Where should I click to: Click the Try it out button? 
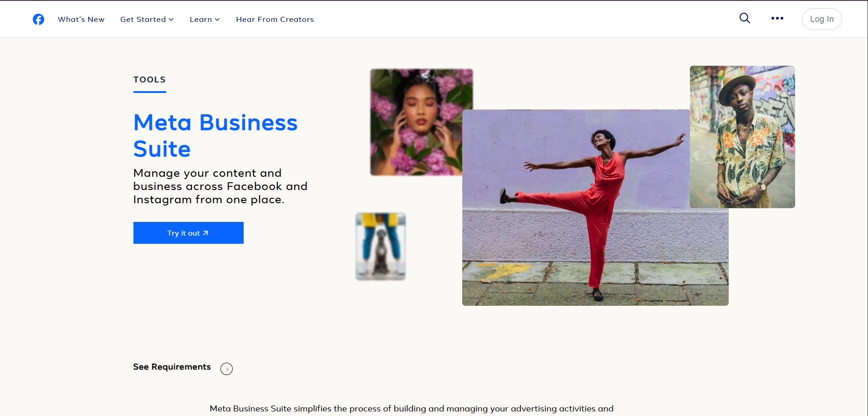tap(189, 233)
